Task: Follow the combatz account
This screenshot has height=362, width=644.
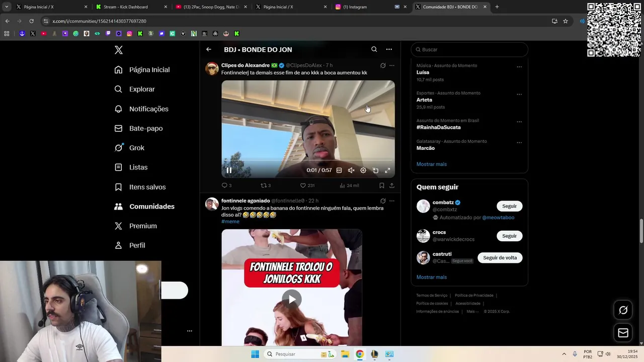Action: 509,206
